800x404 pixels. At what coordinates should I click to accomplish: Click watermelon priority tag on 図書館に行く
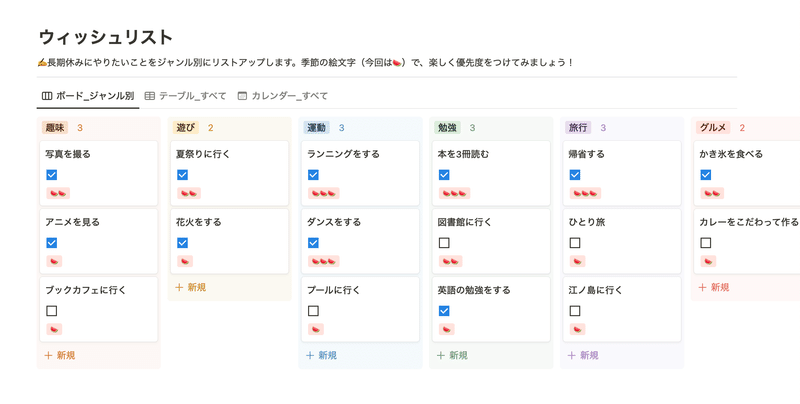451,261
